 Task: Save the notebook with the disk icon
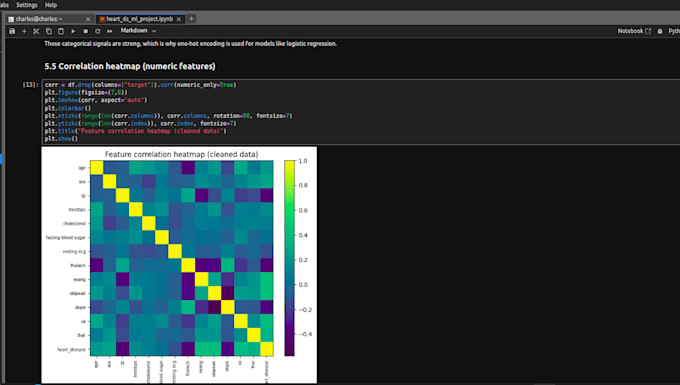pos(12,31)
